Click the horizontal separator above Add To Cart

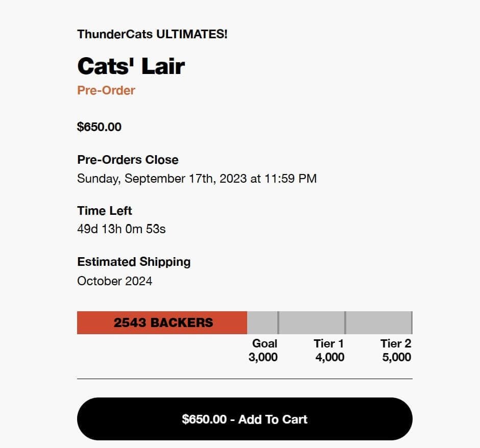click(x=244, y=379)
